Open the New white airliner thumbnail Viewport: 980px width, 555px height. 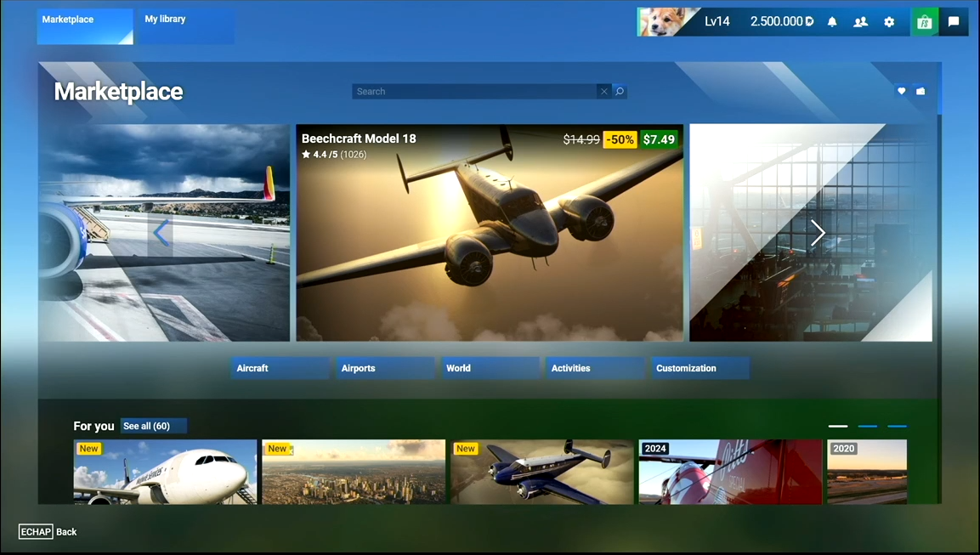(x=165, y=472)
